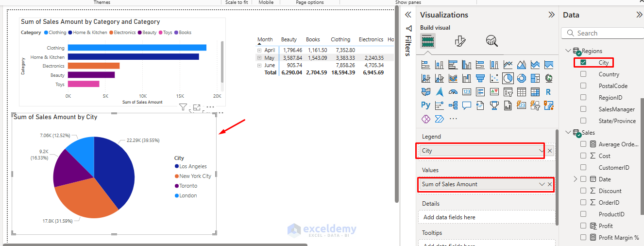Open the Build visual tab icon

tap(428, 41)
